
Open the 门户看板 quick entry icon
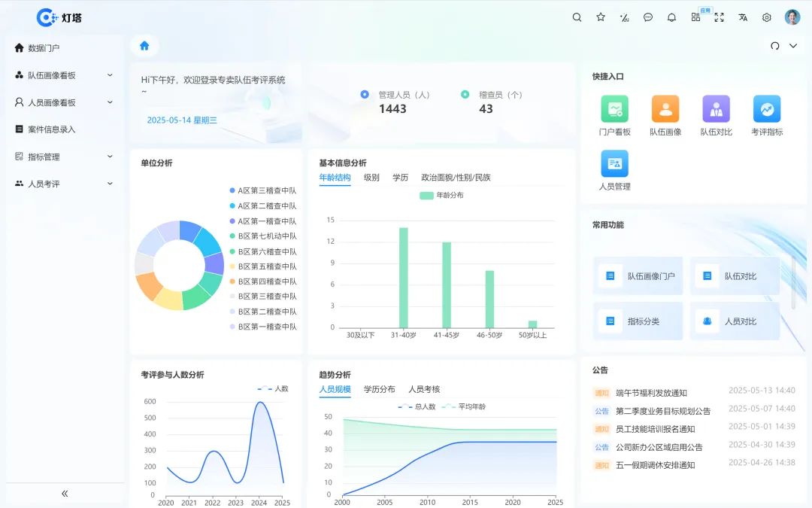click(x=614, y=110)
